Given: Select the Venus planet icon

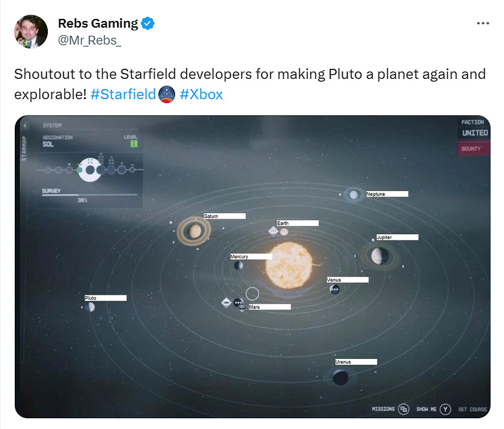Looking at the screenshot, I should tap(334, 289).
